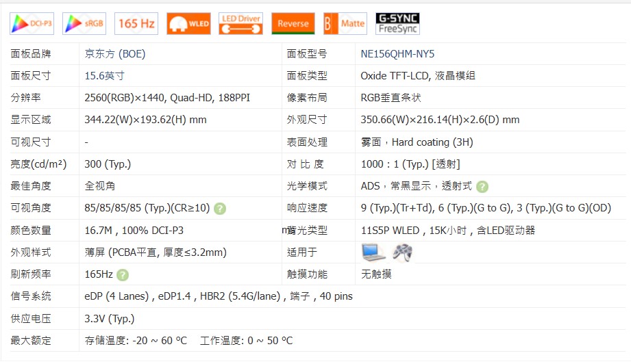
Task: Select the 薄屏 (PCBA平直) outline style value
Action: pos(156,252)
